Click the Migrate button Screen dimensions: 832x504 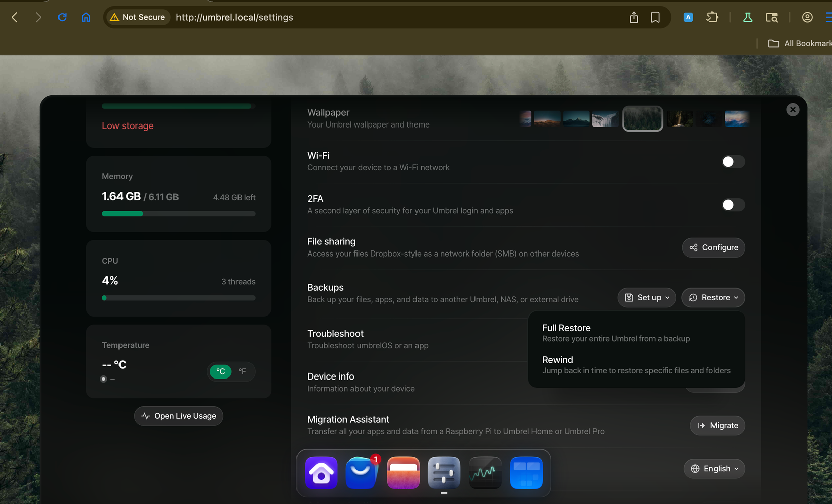tap(718, 425)
